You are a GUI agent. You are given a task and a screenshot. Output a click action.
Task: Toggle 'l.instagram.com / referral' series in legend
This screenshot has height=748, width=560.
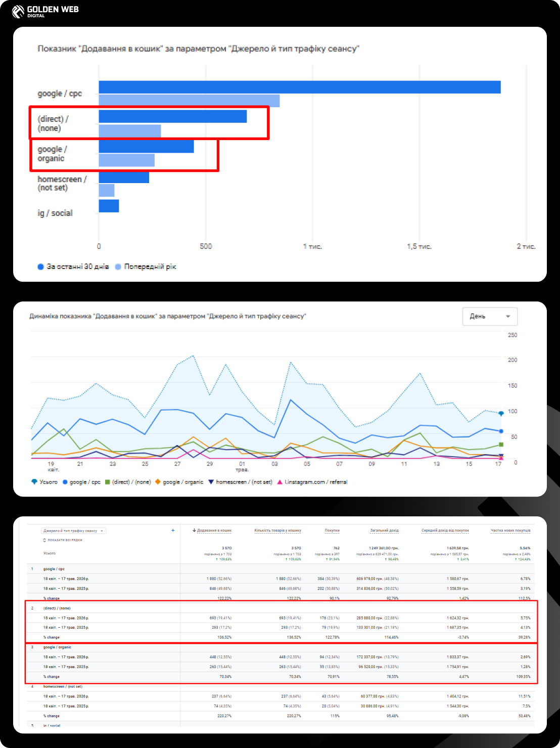pos(312,482)
